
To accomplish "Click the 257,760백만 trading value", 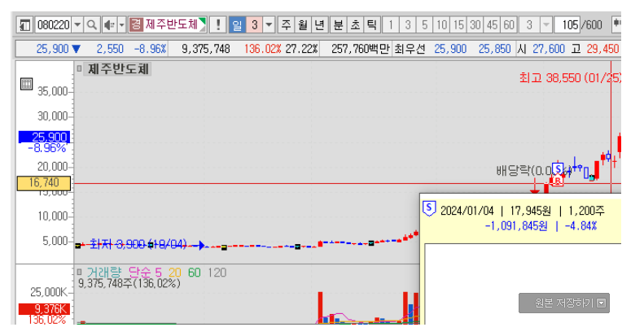I will 360,49.
